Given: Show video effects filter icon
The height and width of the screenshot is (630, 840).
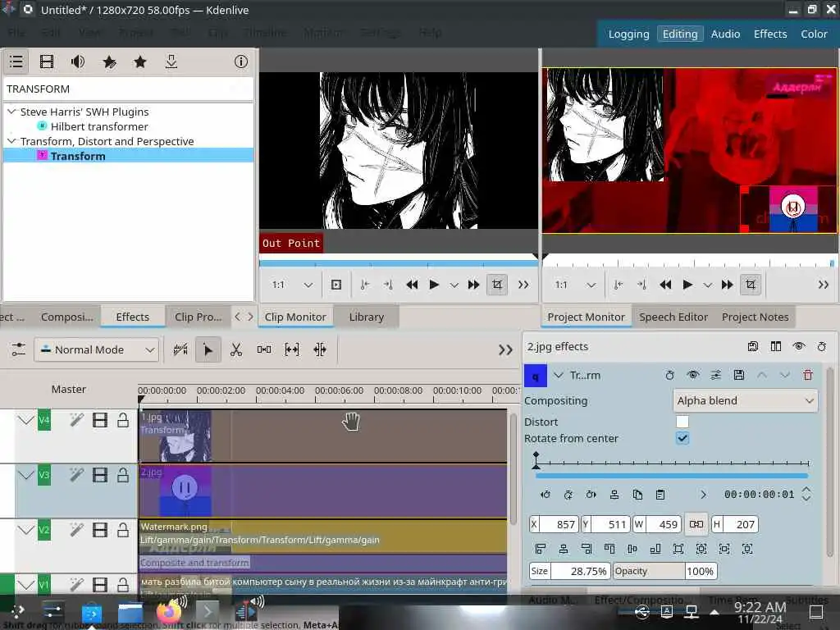Looking at the screenshot, I should point(47,62).
